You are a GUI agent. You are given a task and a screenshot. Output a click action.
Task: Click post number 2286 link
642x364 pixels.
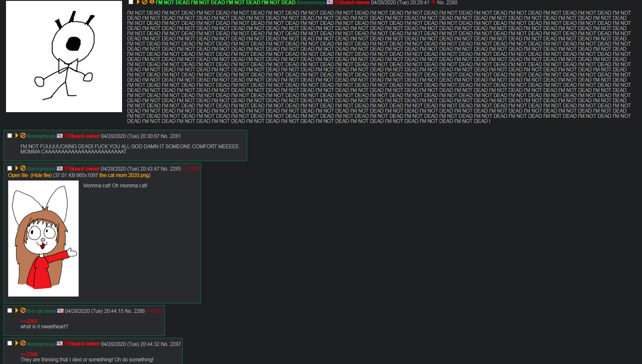pyautogui.click(x=139, y=311)
